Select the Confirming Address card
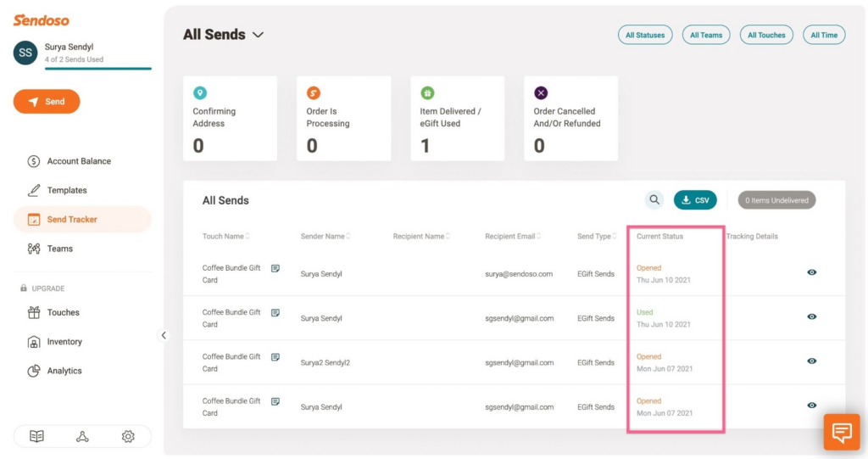The height and width of the screenshot is (459, 868). tap(231, 119)
